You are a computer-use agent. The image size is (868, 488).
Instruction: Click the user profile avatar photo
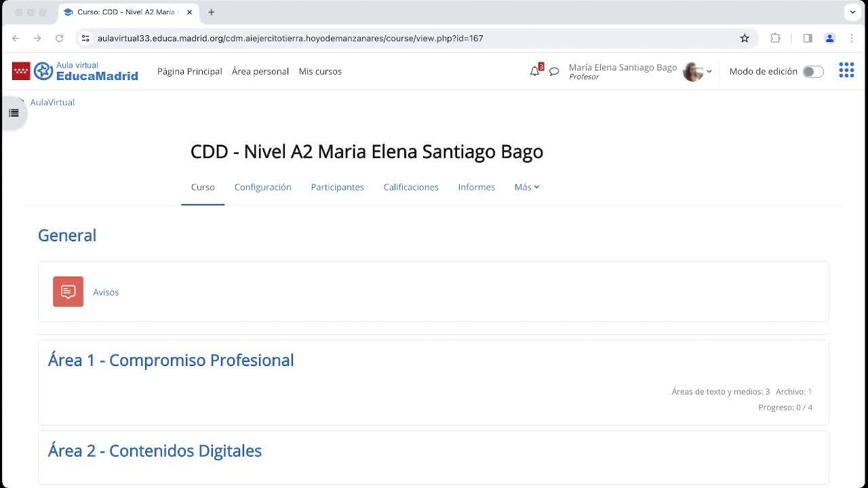692,71
